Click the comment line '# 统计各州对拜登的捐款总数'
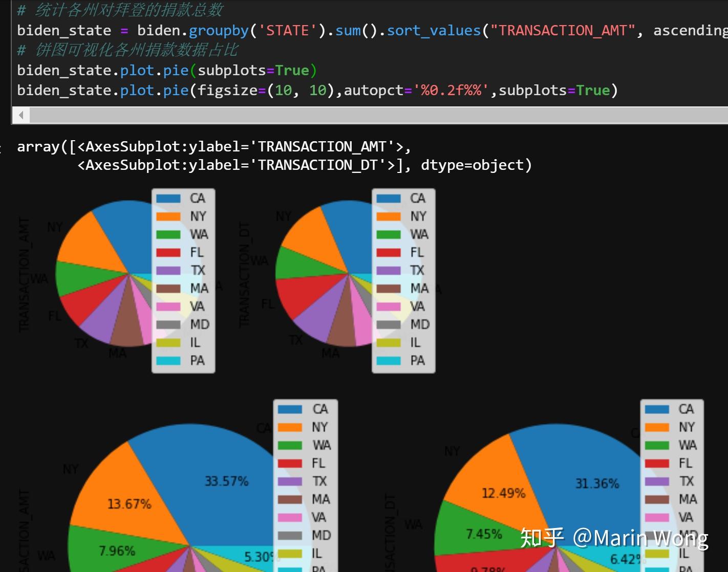 (120, 10)
